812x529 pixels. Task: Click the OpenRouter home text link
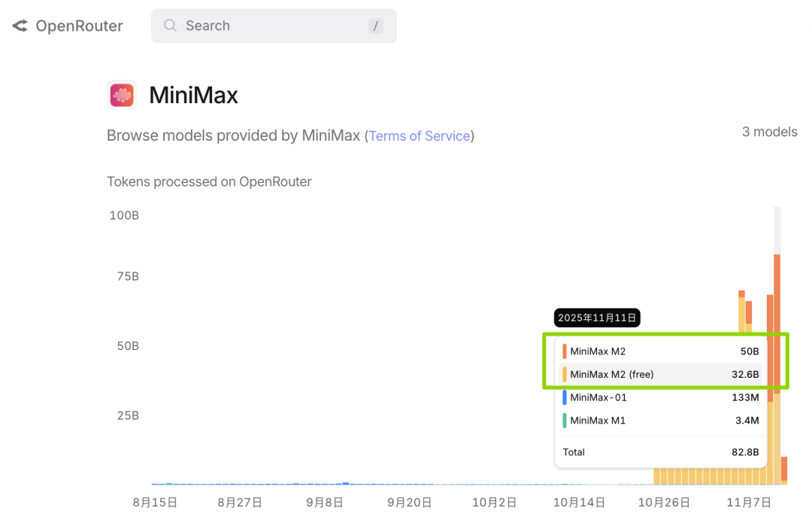(79, 26)
